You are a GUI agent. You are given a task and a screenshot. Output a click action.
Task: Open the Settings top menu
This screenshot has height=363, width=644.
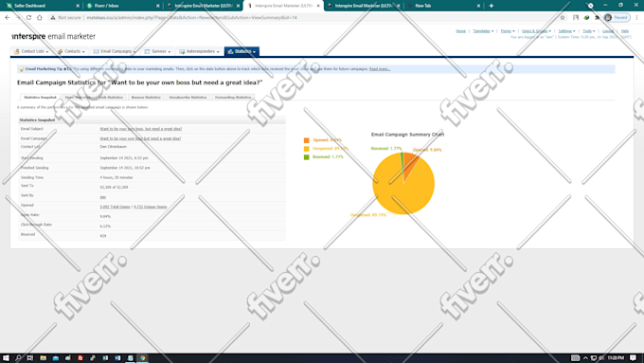566,31
